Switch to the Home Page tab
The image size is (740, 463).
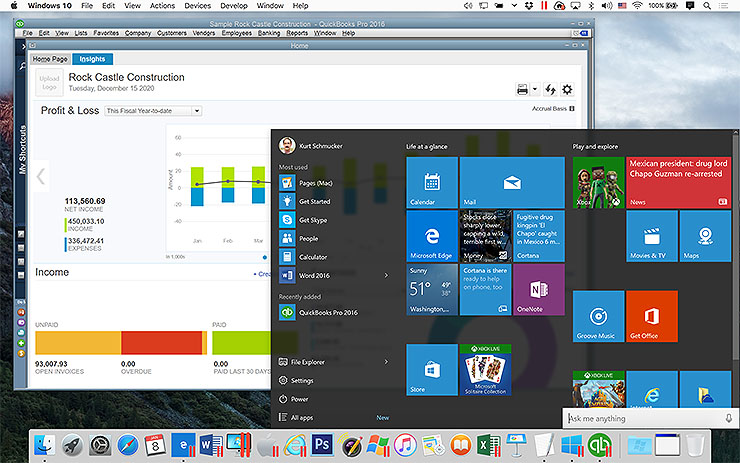(x=50, y=59)
